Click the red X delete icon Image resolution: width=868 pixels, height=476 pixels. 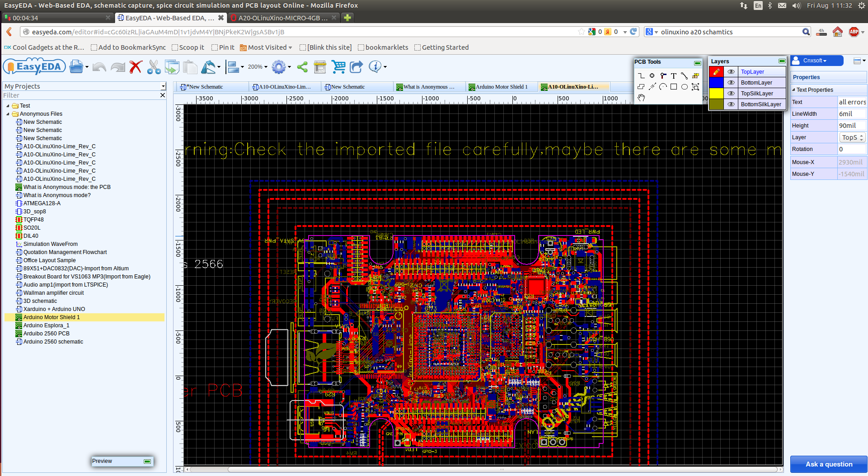(136, 67)
